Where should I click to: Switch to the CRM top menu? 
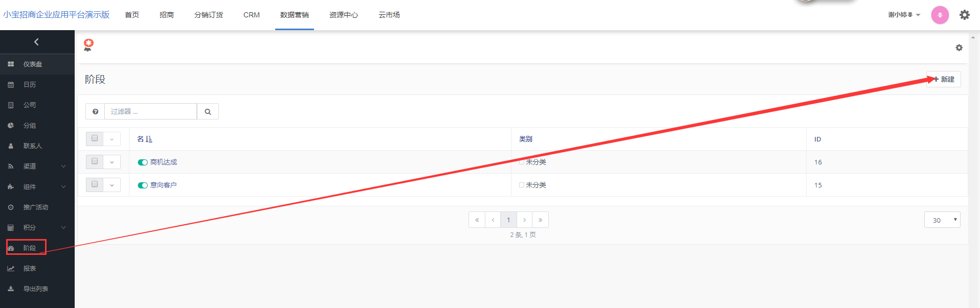pyautogui.click(x=252, y=15)
